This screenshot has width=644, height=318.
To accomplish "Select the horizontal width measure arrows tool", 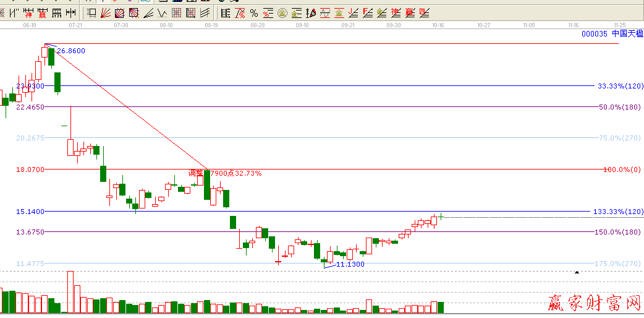I will click(x=71, y=13).
